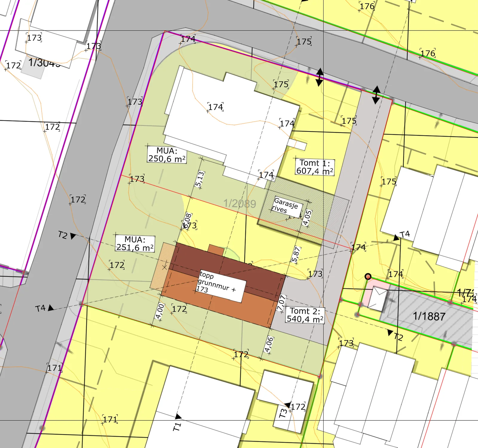
Task: Click the double-headed access arrow on the gray driveway
Action: click(x=376, y=95)
